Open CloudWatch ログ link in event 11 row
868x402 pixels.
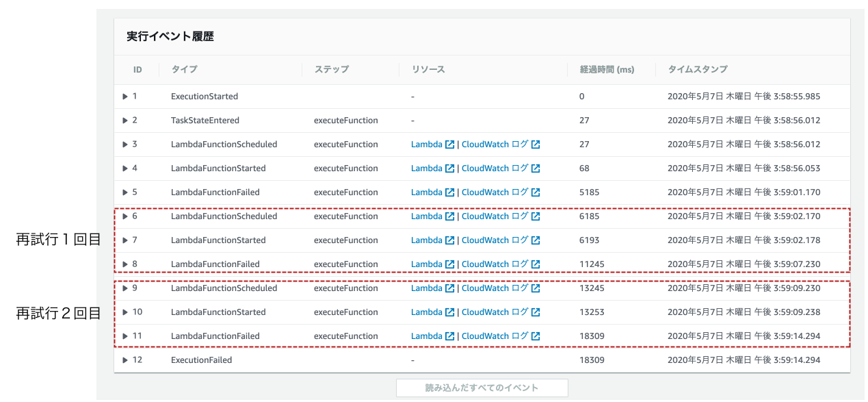[495, 336]
